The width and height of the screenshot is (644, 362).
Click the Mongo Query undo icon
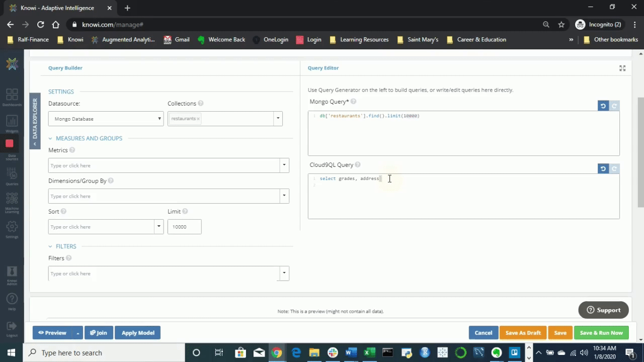click(x=603, y=106)
